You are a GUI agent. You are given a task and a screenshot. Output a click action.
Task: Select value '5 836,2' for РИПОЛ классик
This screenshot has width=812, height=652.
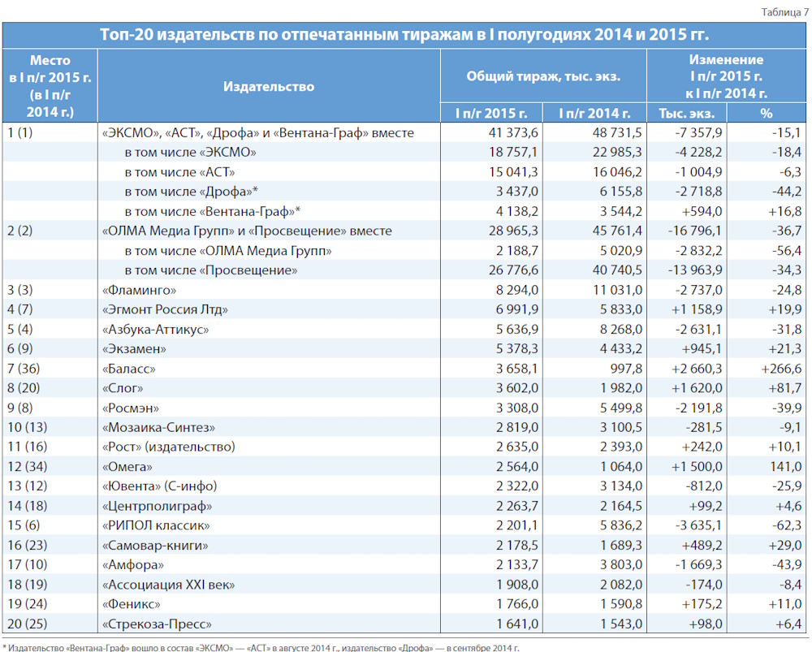[620, 525]
